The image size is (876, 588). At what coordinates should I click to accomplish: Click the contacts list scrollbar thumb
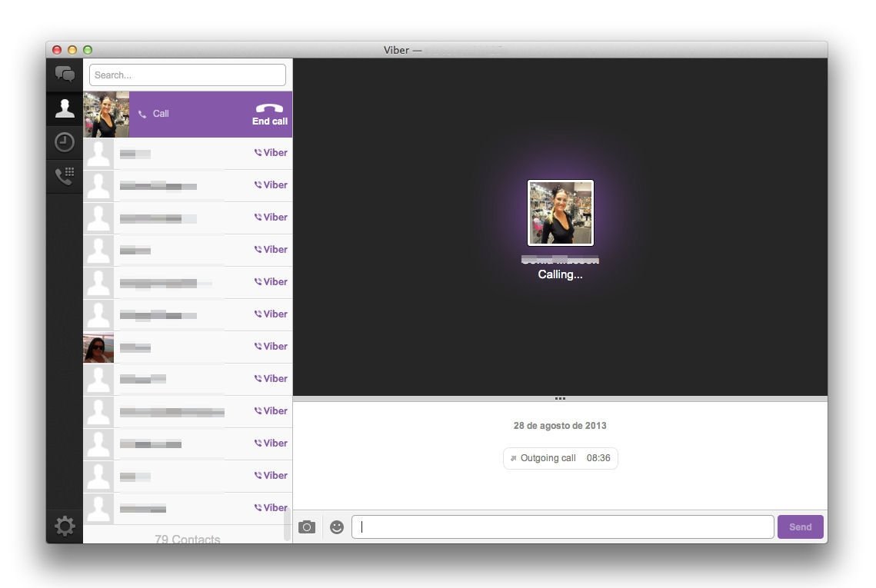(288, 525)
